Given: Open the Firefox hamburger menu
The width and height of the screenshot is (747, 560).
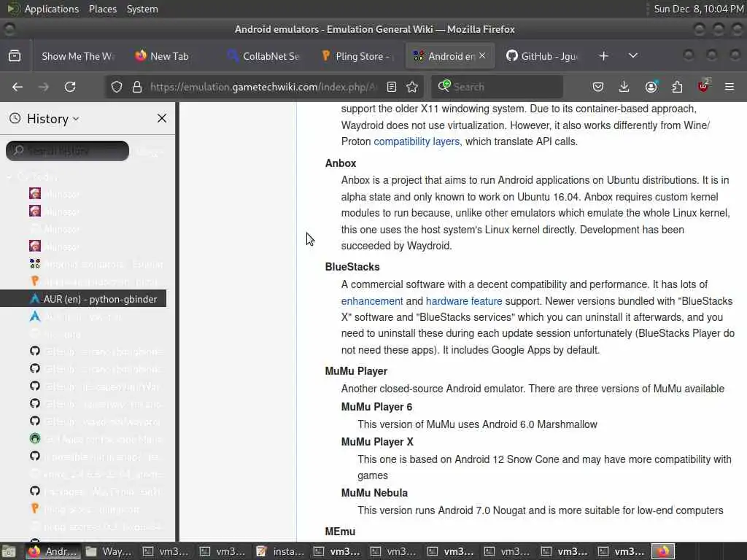Looking at the screenshot, I should [x=729, y=87].
